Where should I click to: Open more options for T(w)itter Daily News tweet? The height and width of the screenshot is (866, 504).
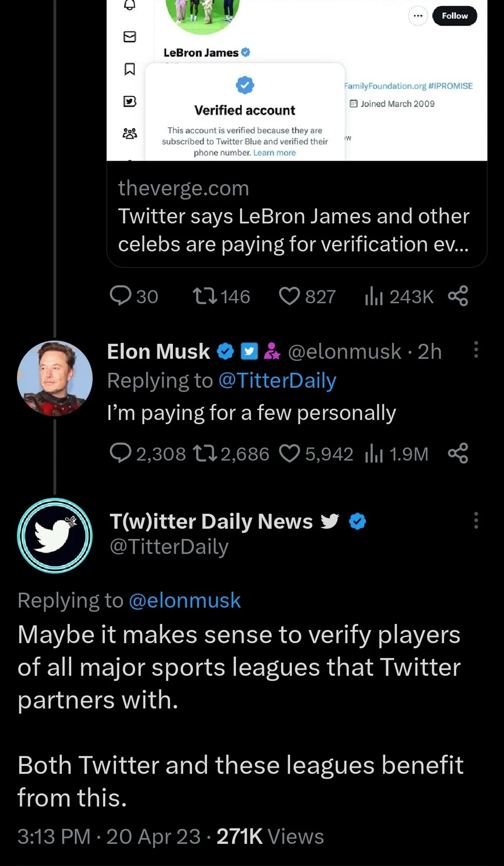(476, 520)
